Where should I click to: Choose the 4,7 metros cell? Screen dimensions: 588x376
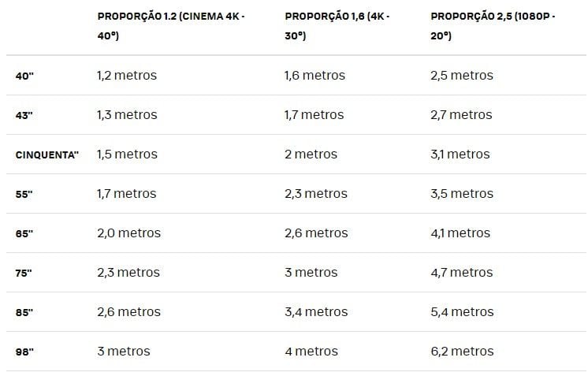point(461,273)
